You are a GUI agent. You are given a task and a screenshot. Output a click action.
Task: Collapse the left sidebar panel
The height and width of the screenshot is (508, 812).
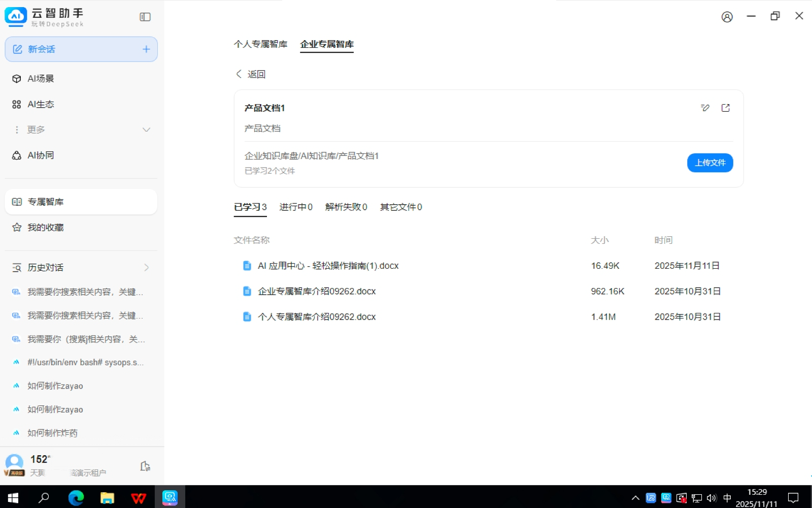pos(145,17)
